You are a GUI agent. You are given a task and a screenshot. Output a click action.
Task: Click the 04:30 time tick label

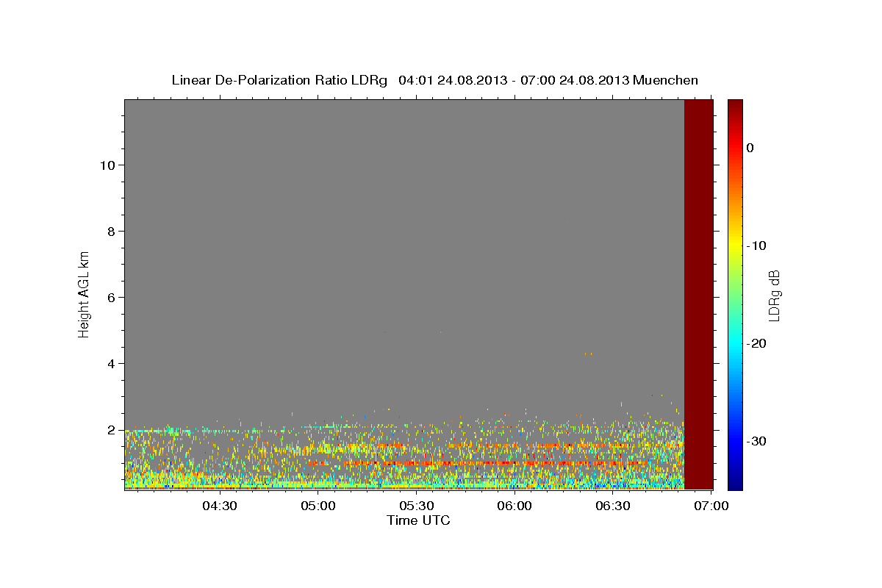point(220,506)
